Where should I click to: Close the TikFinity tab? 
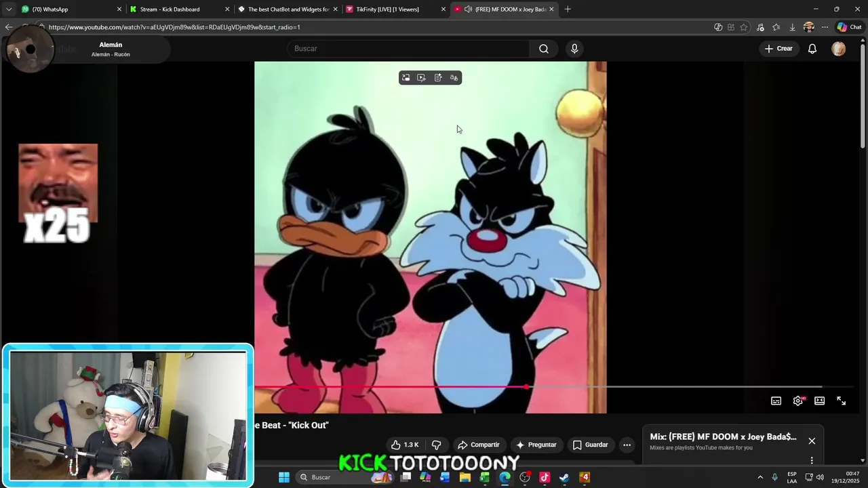(443, 9)
